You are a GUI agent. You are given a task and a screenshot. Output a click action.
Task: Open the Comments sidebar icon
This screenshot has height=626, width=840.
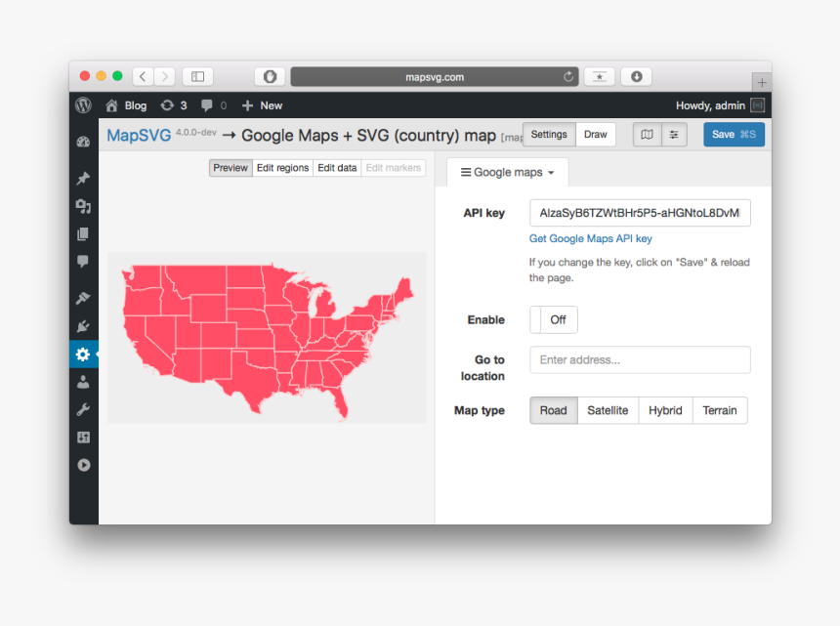pyautogui.click(x=83, y=262)
